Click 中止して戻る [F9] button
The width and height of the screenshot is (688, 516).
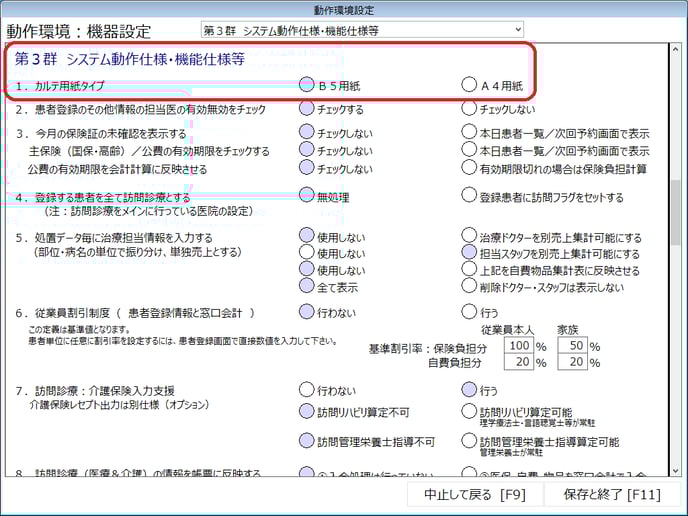pos(468,494)
